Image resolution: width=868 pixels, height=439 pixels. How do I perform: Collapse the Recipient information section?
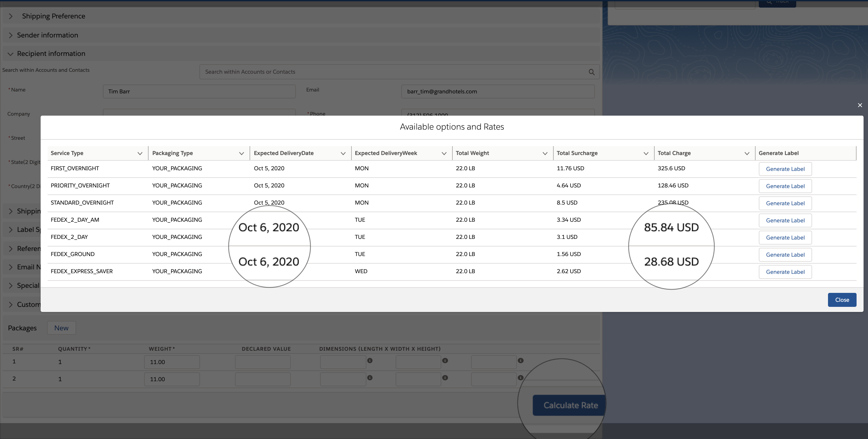10,54
